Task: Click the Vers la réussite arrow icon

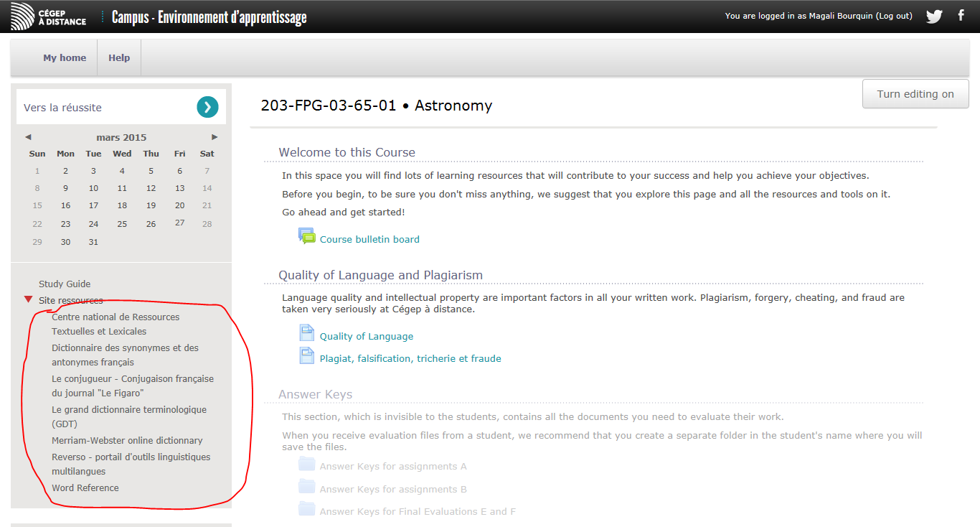Action: [207, 107]
